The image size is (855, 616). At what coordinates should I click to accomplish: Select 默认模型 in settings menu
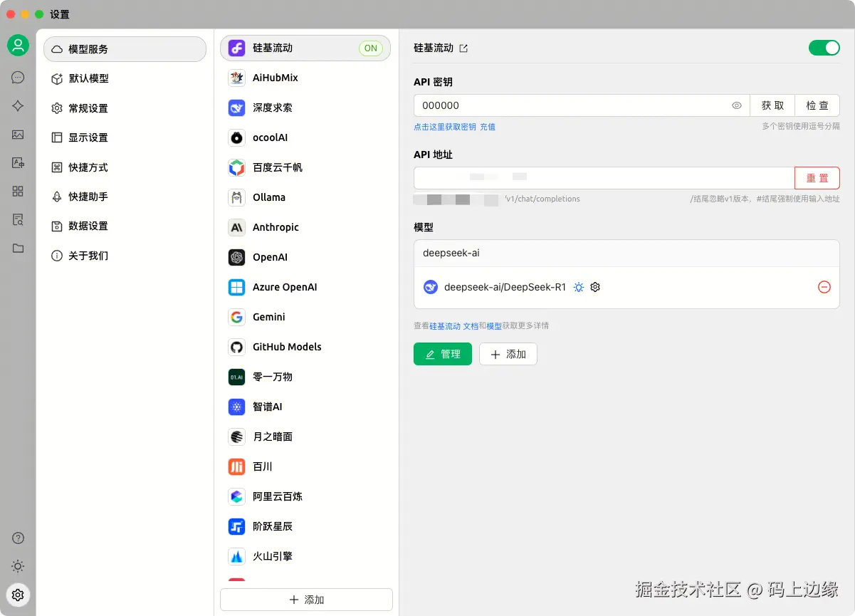click(x=88, y=78)
